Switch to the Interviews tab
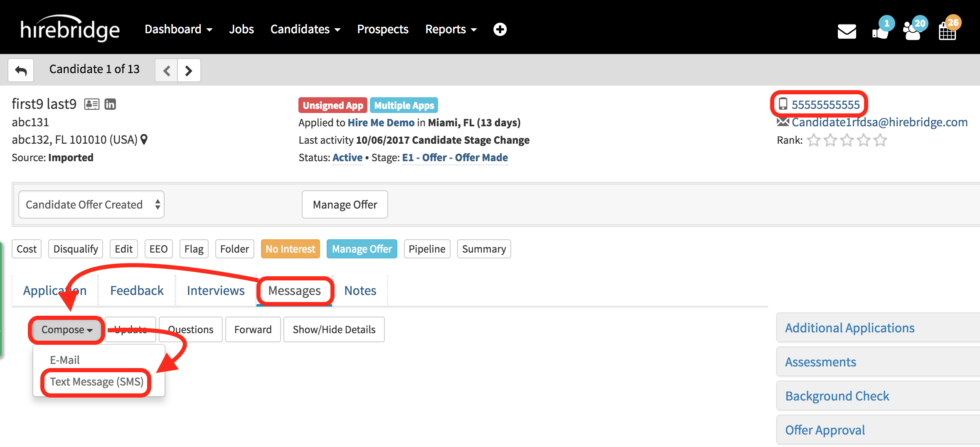 (x=216, y=290)
